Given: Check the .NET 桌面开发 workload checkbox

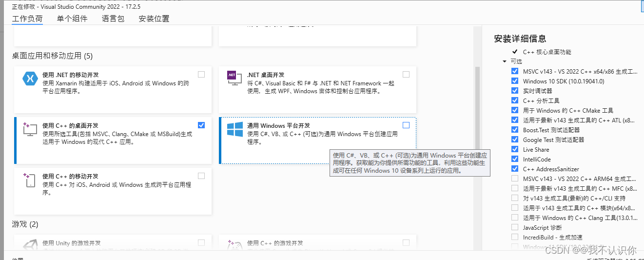Looking at the screenshot, I should (x=406, y=75).
